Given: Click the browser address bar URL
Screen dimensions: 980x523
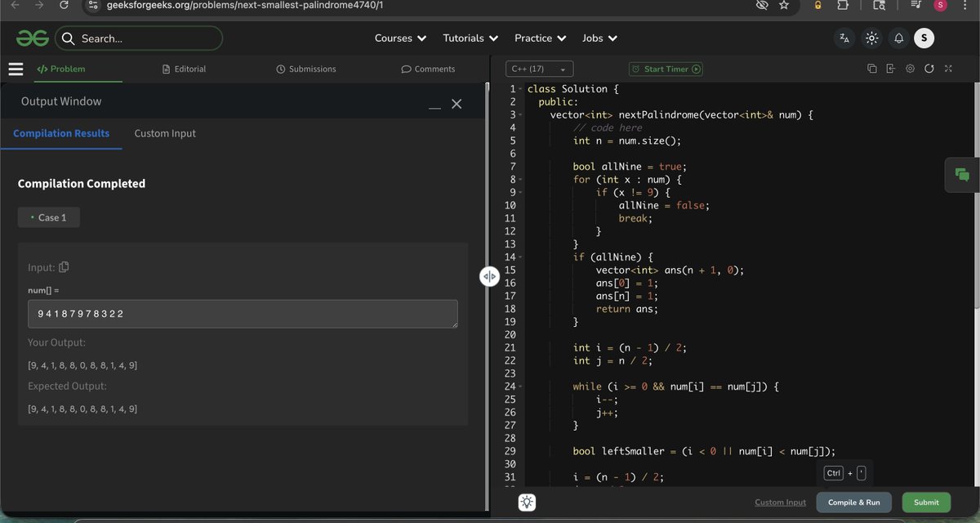Looking at the screenshot, I should [x=245, y=5].
